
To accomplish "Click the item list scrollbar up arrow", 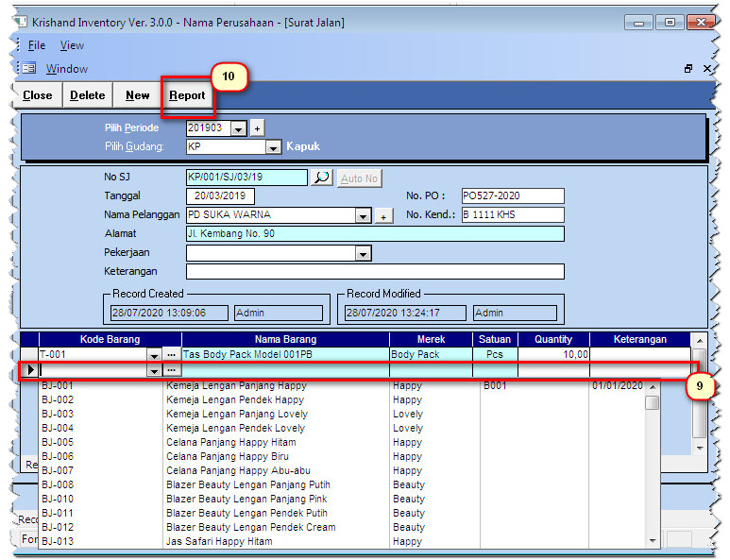I will click(x=653, y=387).
